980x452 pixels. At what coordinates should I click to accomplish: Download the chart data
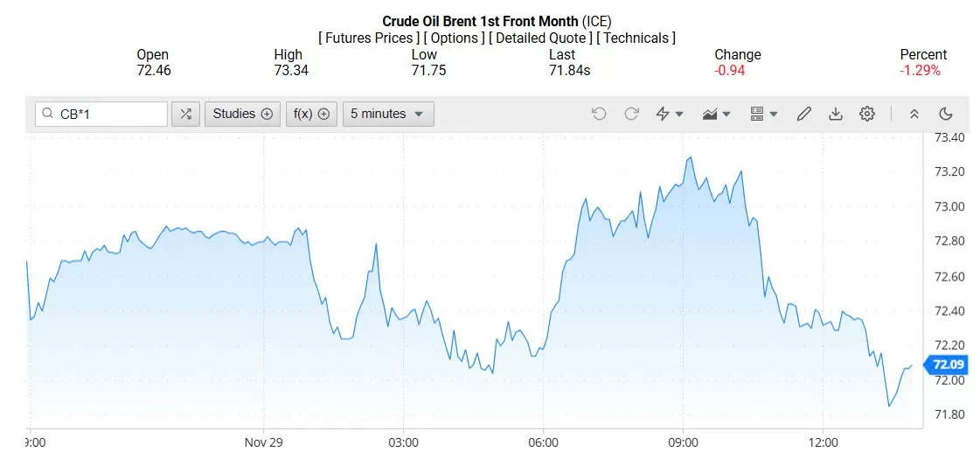tap(836, 114)
